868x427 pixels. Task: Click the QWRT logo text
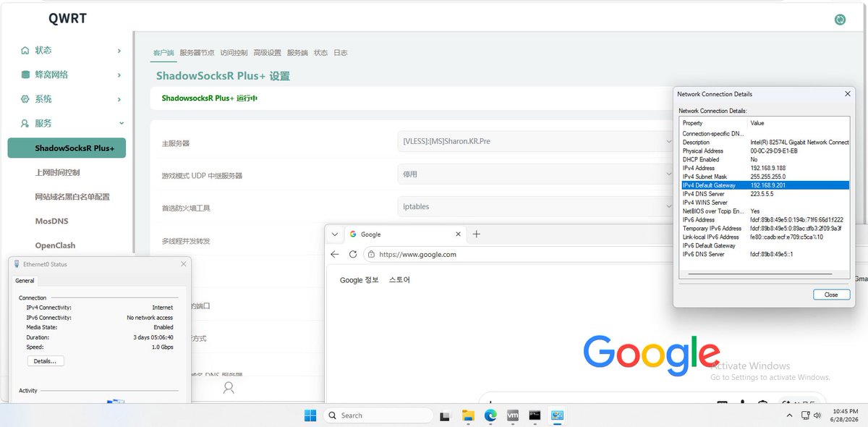tap(68, 19)
